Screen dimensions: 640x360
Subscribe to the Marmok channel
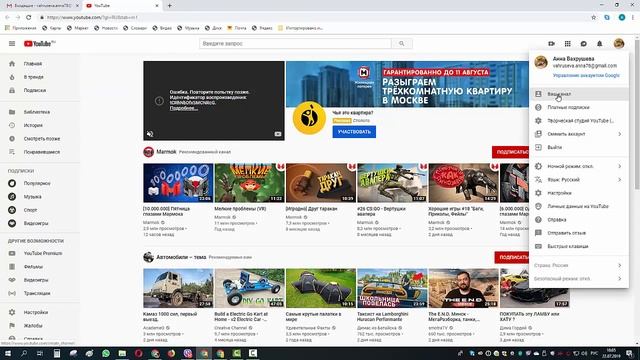coord(511,152)
